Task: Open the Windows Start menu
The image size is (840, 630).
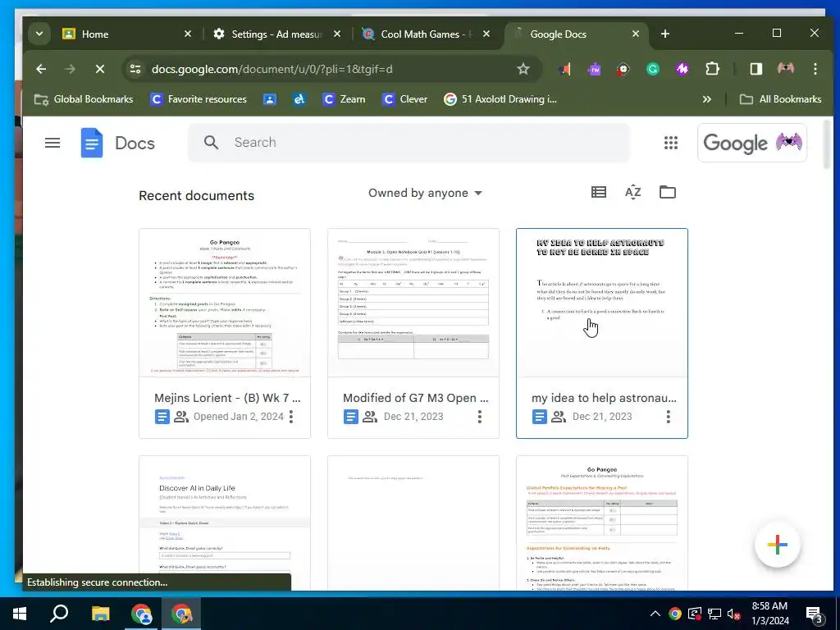Action: [20, 614]
